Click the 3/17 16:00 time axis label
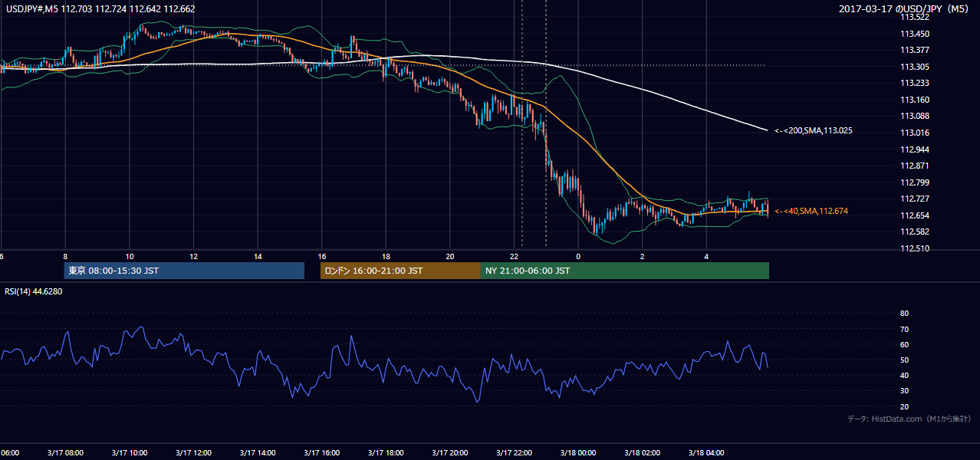Image resolution: width=980 pixels, height=460 pixels. (321, 452)
